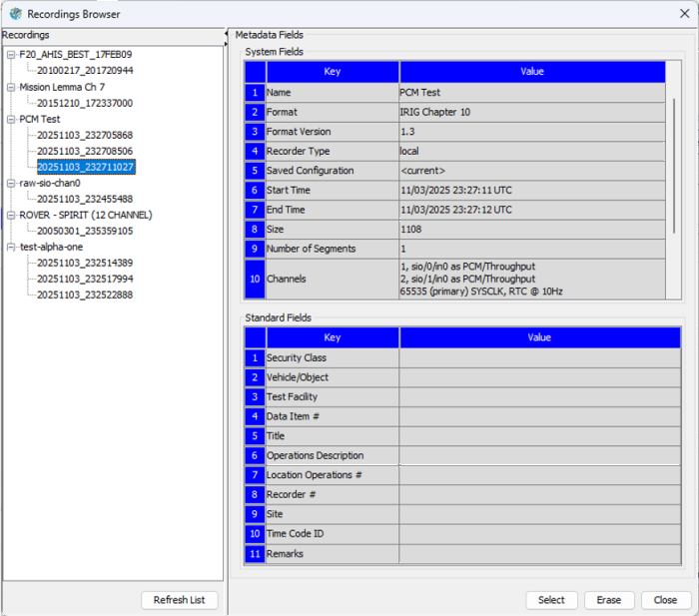699x616 pixels.
Task: Click the Test Facility value field
Action: coord(540,397)
